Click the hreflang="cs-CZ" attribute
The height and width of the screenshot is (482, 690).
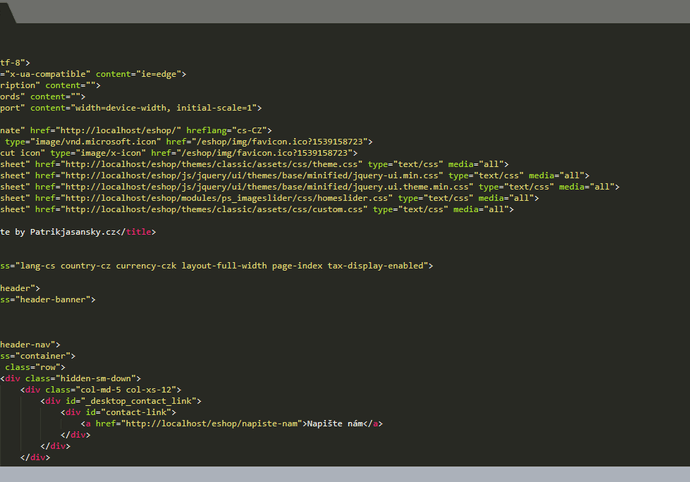click(x=226, y=131)
